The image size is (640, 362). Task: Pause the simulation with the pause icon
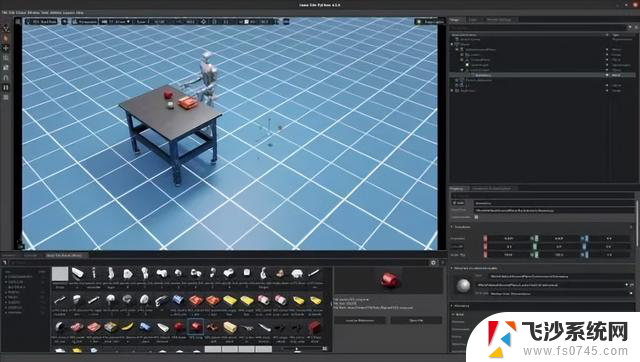6,87
